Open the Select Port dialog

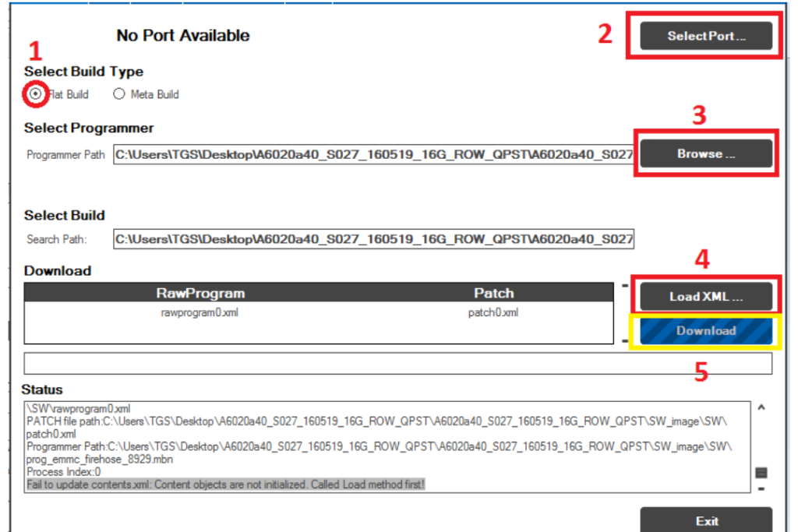click(x=706, y=36)
